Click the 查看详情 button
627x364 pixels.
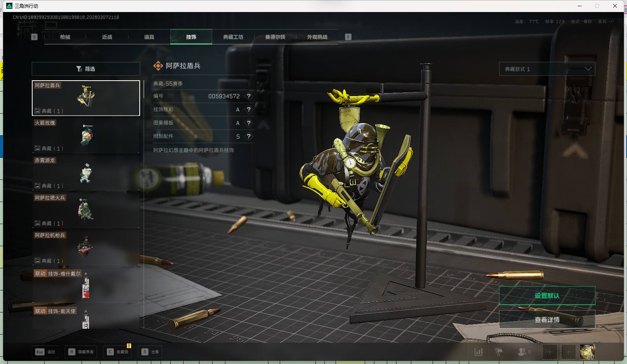[547, 320]
